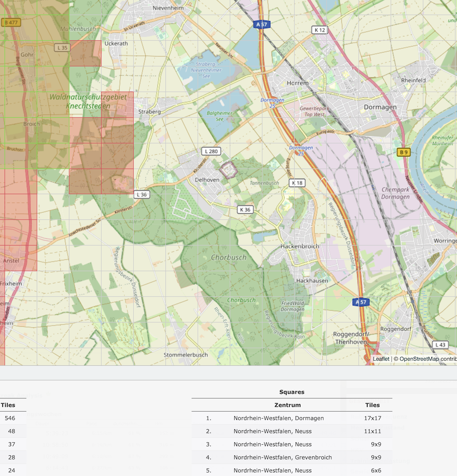Click the L 35 road marker
This screenshot has height=476, width=457.
tap(62, 47)
